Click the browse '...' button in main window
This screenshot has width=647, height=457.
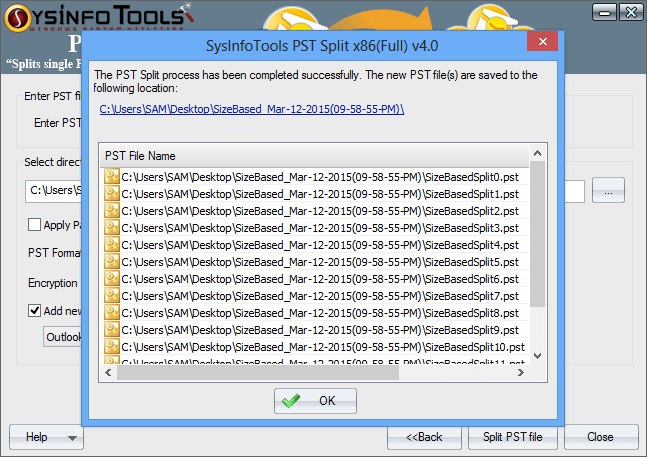pyautogui.click(x=608, y=190)
